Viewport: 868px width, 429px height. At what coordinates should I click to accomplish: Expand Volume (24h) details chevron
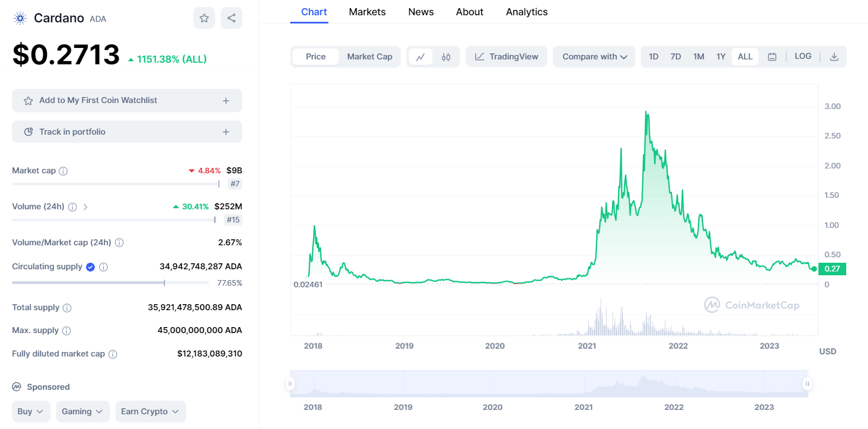tap(85, 207)
